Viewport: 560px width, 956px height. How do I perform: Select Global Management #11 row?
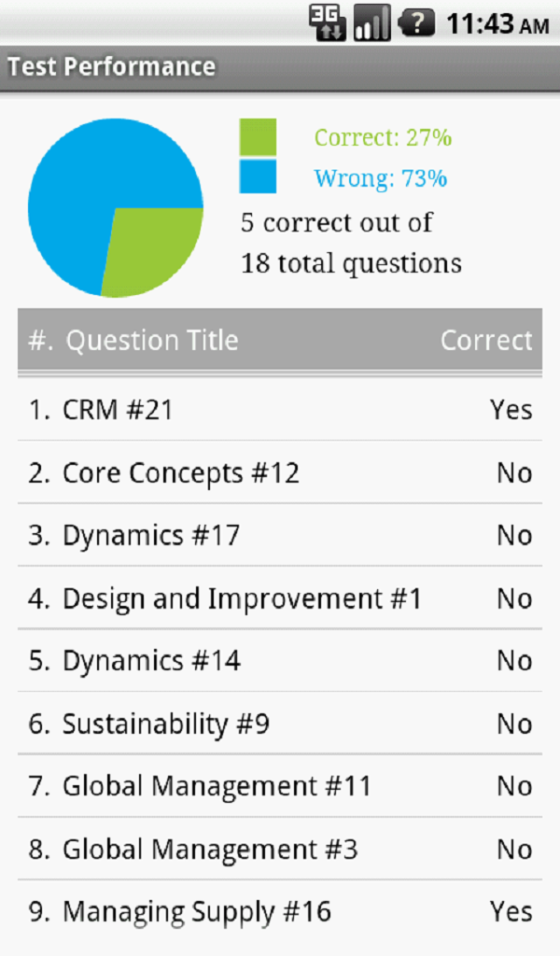click(280, 786)
